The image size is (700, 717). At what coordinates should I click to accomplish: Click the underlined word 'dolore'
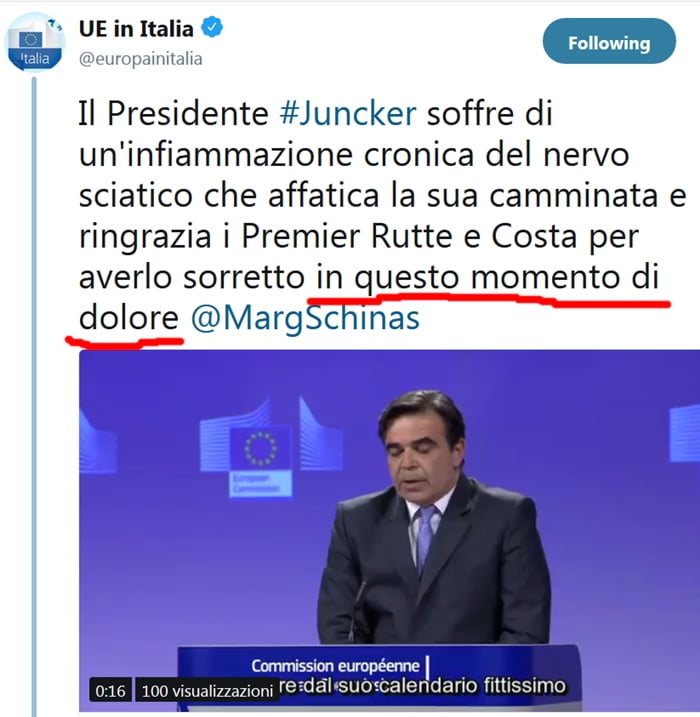(128, 318)
